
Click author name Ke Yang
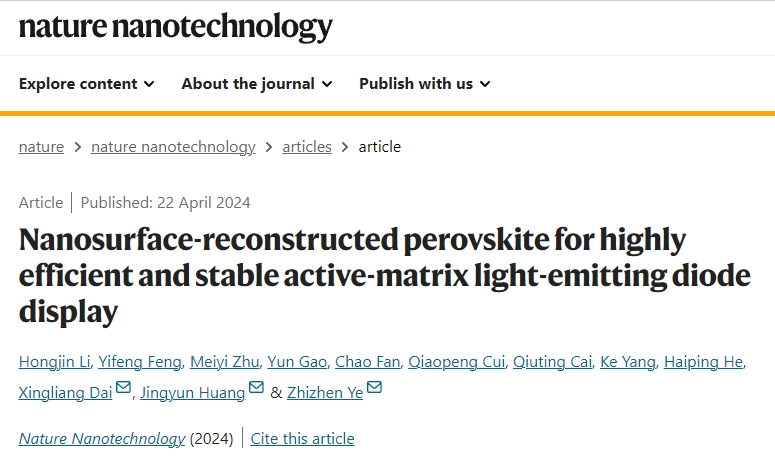[x=628, y=362]
